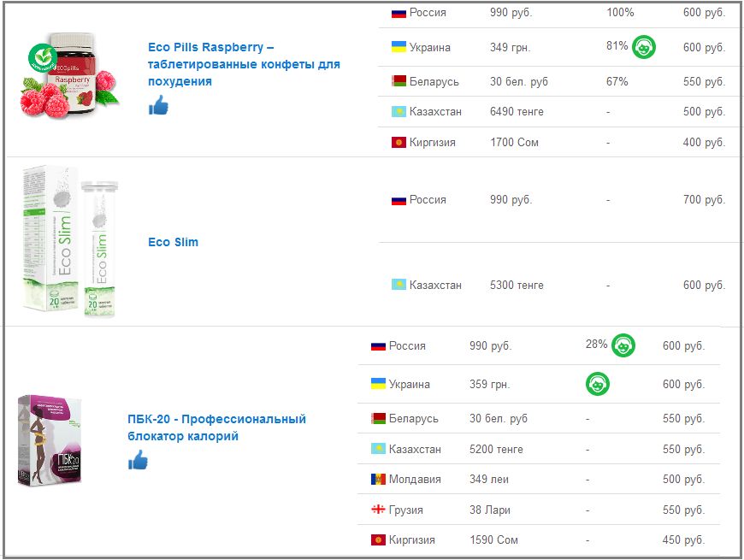Select the 5300 тенге price cell
This screenshot has height=560, width=744.
[x=517, y=285]
